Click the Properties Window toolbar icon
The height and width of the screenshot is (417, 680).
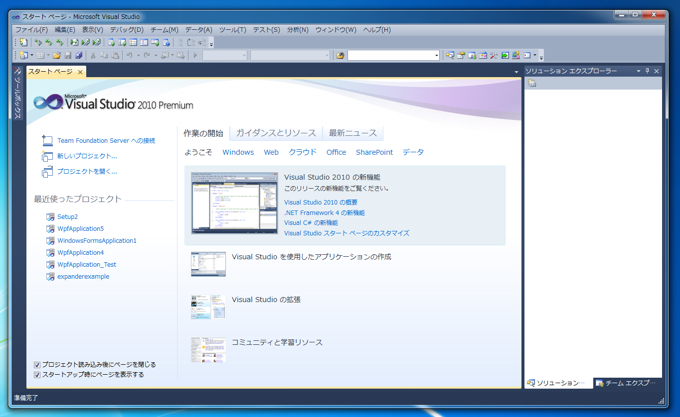point(461,55)
